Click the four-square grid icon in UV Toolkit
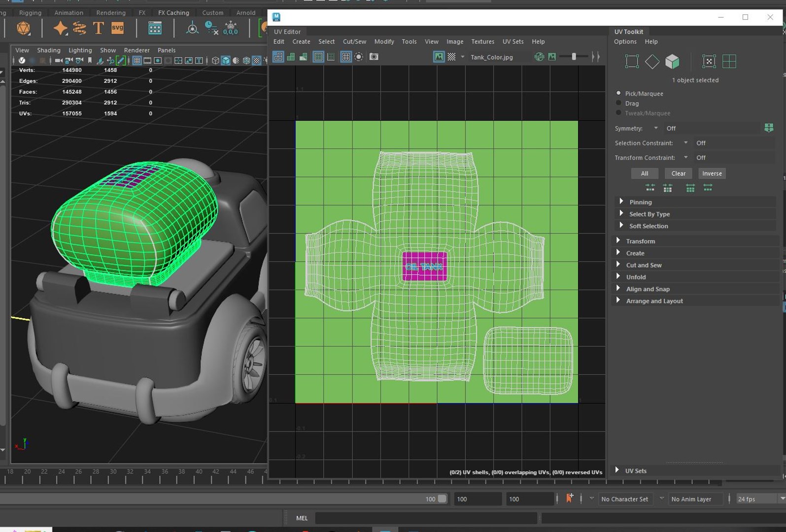The height and width of the screenshot is (532, 786). pos(729,62)
